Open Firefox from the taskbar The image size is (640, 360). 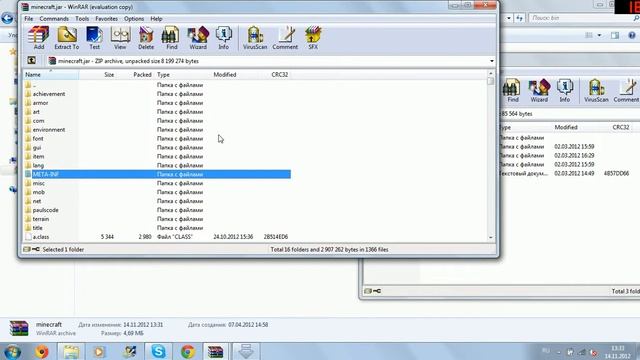pyautogui.click(x=42, y=351)
